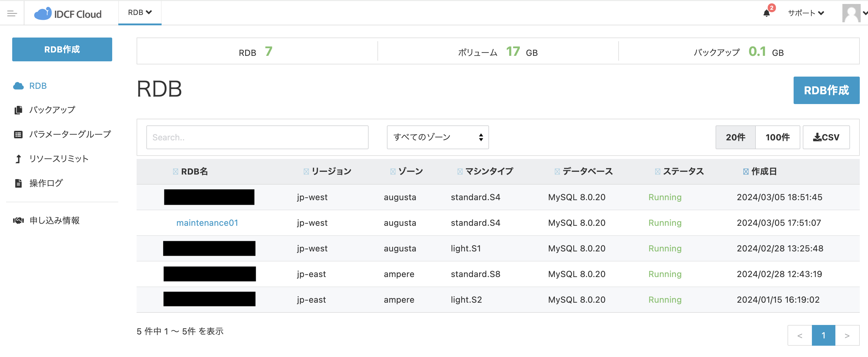The image size is (868, 357).
Task: Click the RDB cloud sidebar icon
Action: point(18,86)
